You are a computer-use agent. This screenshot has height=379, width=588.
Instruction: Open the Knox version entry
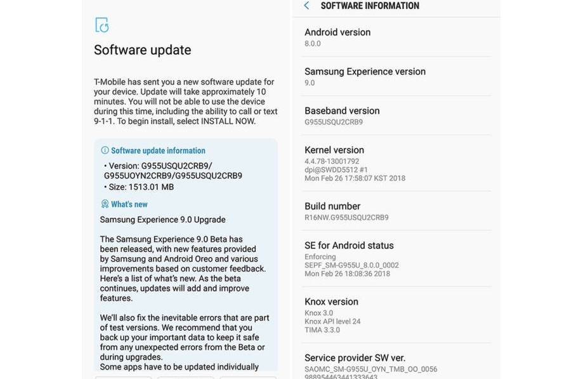click(x=396, y=316)
